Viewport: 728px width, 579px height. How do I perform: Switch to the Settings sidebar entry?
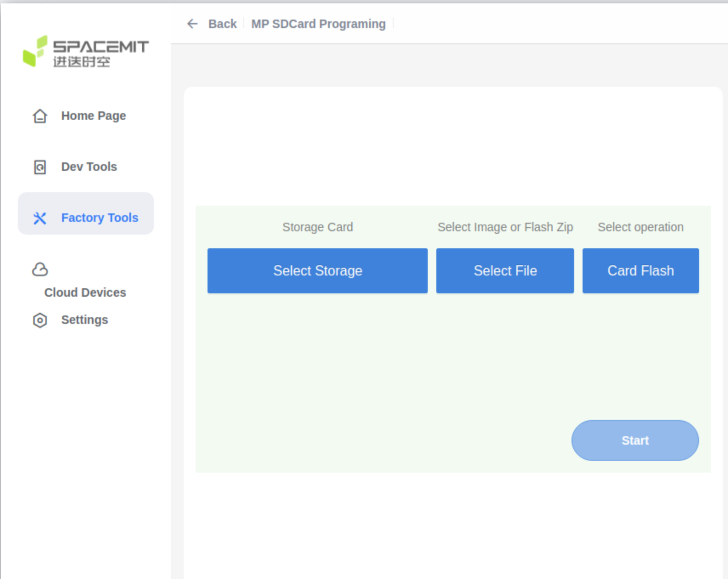pos(84,320)
